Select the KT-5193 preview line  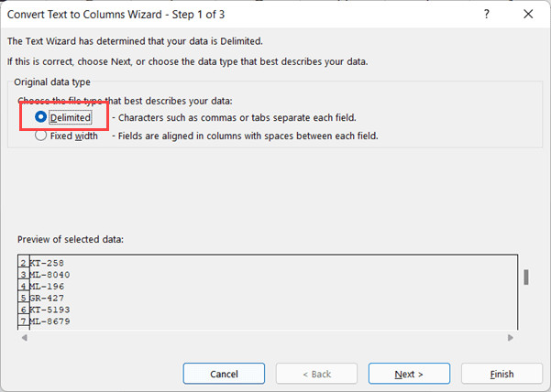point(50,310)
